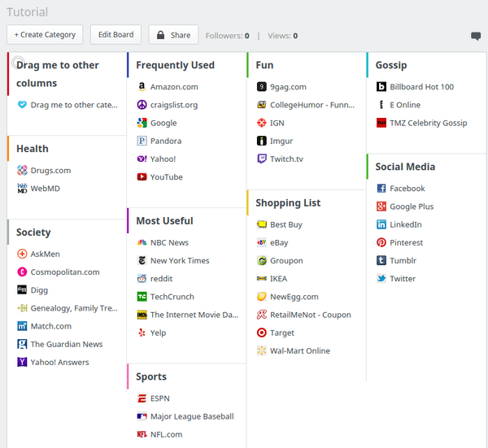This screenshot has width=488, height=448.
Task: Open the Best Buy link
Action: tap(286, 224)
